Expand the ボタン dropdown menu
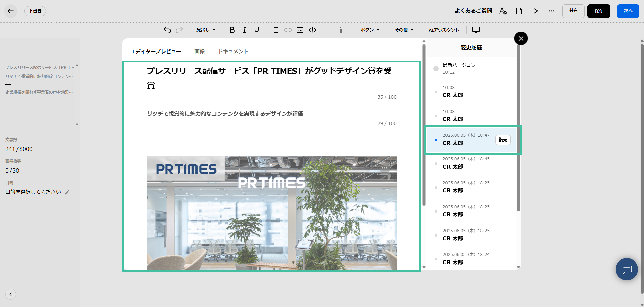Viewport: 644px width, 307px height. pos(370,30)
